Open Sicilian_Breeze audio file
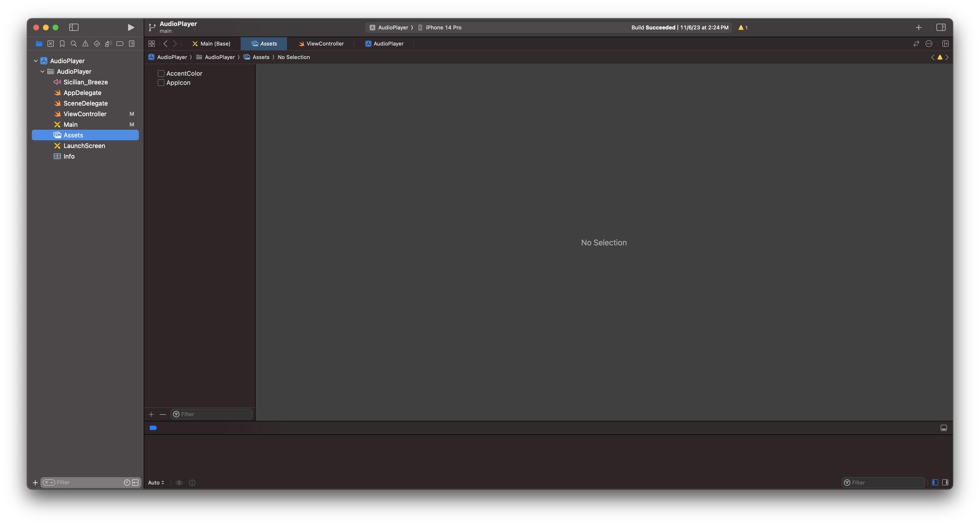980x525 pixels. point(86,82)
